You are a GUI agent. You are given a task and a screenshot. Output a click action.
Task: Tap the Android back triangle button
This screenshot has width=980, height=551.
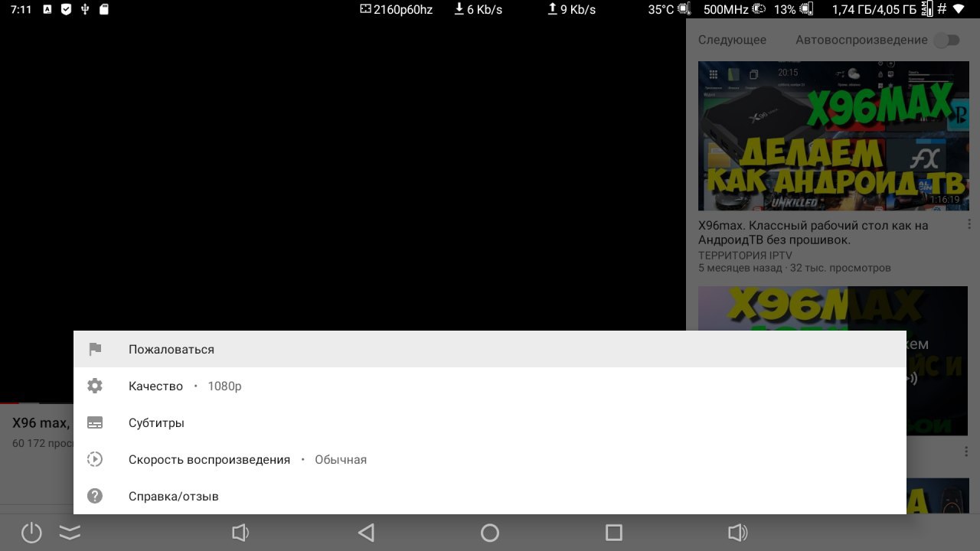click(x=366, y=533)
